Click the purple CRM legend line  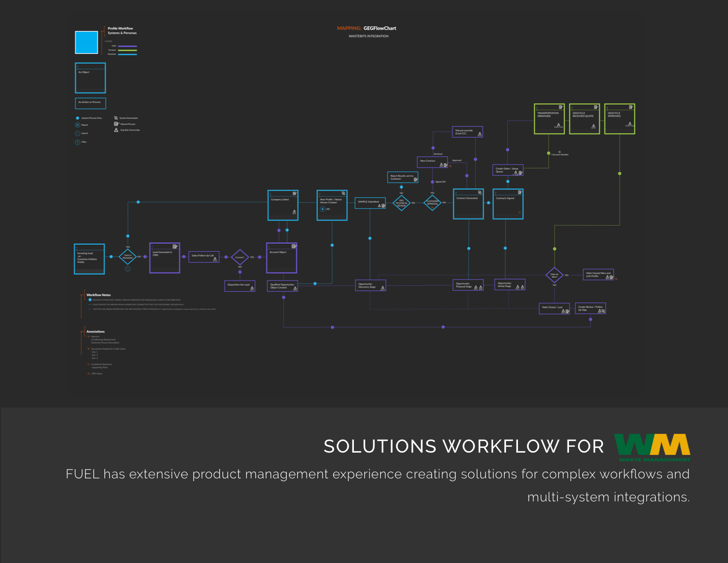tap(127, 46)
